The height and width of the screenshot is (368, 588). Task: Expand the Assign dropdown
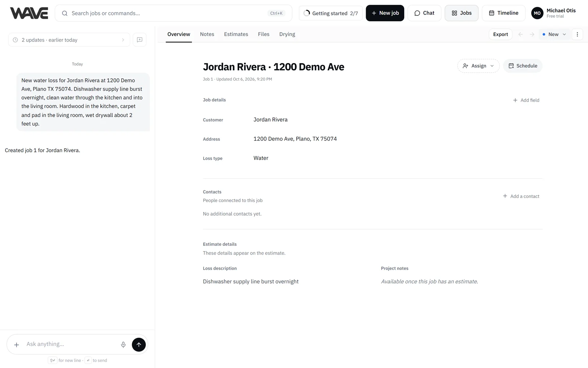(478, 66)
